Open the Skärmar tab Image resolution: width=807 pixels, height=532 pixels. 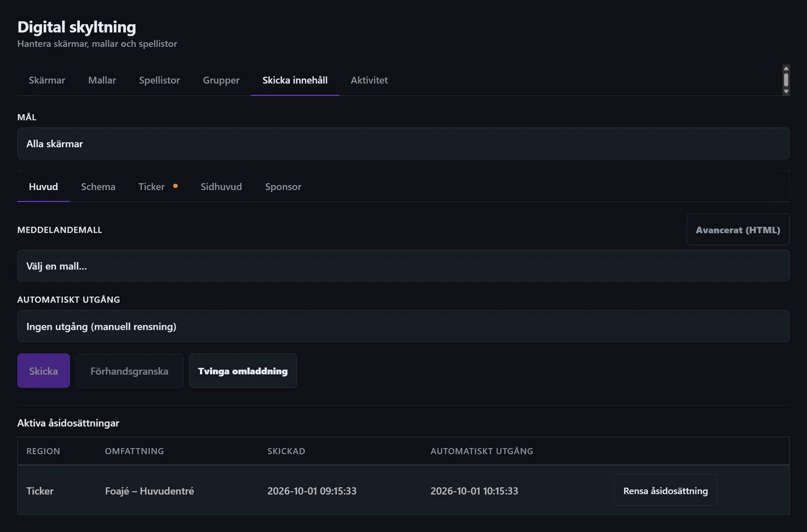47,80
